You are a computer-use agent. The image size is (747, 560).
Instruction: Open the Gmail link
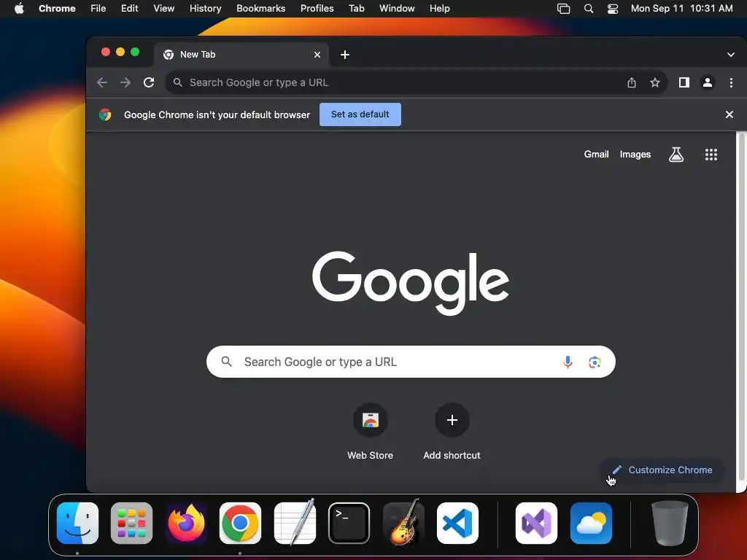coord(596,155)
